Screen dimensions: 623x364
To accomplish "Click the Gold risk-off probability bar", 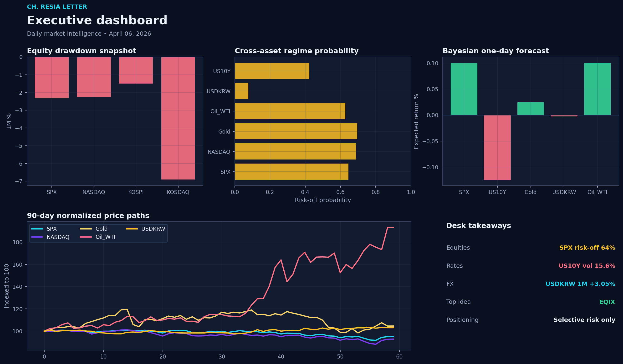I will tap(296, 131).
